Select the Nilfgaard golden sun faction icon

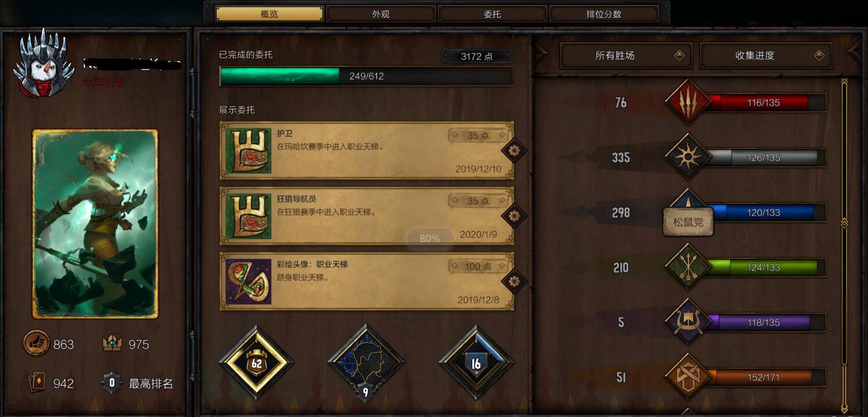click(x=688, y=157)
